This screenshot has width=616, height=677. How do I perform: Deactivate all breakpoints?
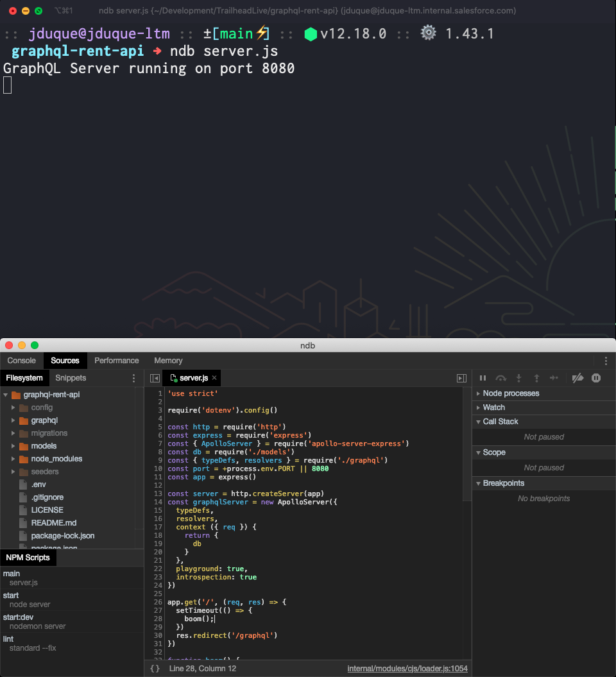coord(577,378)
